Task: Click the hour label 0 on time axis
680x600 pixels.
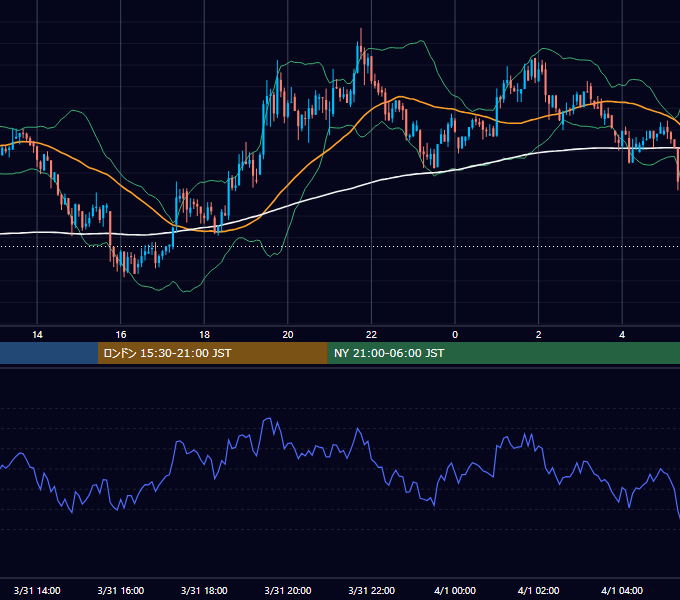Action: pyautogui.click(x=455, y=335)
